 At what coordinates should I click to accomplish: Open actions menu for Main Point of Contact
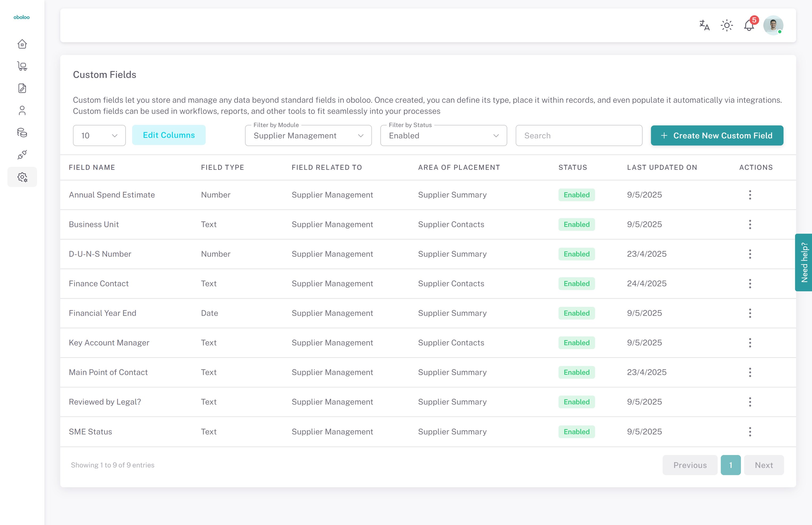750,372
